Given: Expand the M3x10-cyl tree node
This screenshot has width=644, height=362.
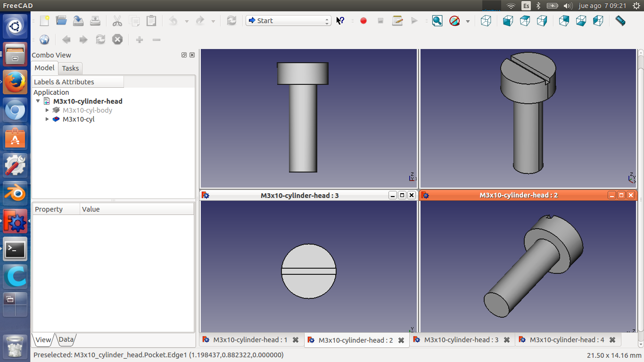Looking at the screenshot, I should (x=47, y=119).
